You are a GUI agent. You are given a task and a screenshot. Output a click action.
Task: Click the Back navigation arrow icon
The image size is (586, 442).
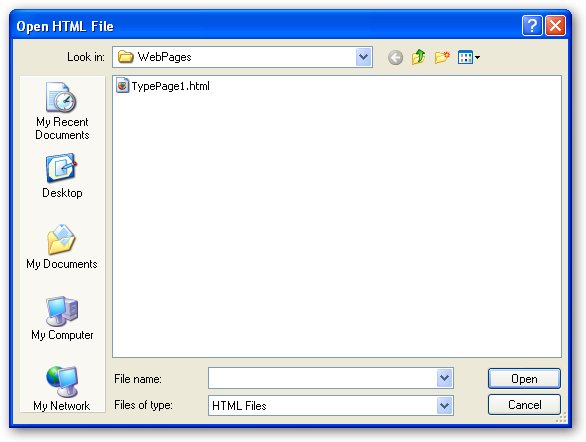(x=395, y=58)
